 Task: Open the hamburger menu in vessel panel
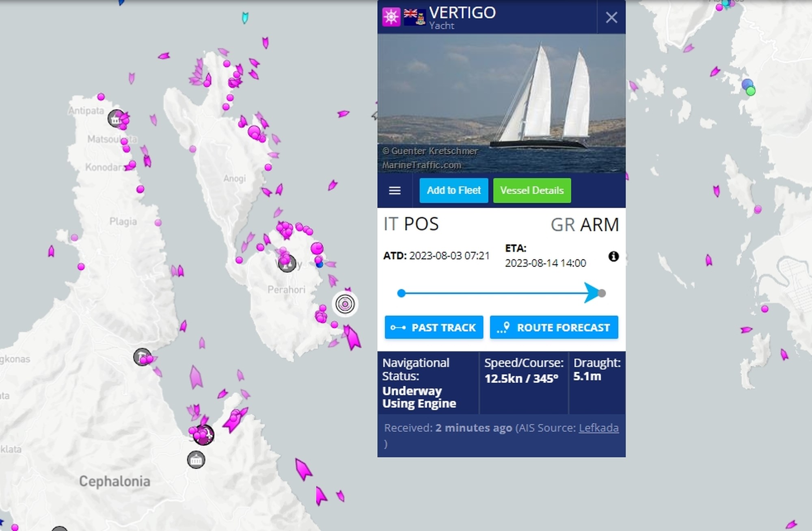point(395,191)
